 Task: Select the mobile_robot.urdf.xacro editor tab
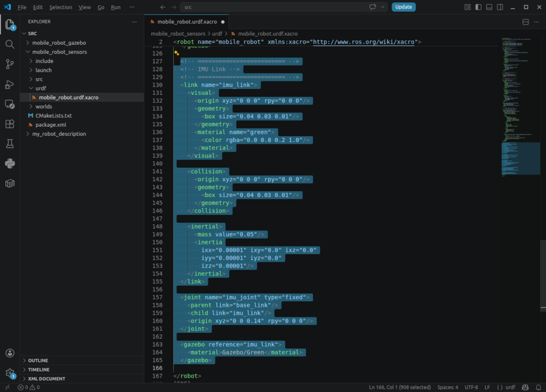click(x=187, y=21)
